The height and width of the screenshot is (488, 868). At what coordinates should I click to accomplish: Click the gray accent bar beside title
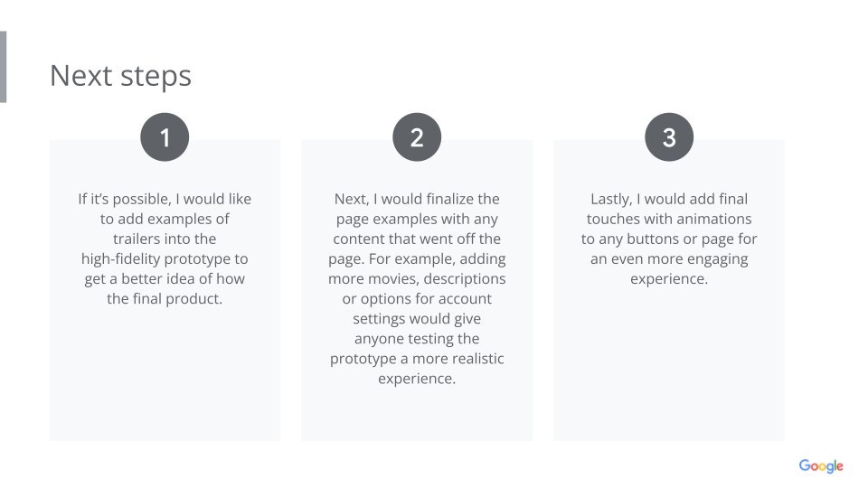[x=3, y=67]
